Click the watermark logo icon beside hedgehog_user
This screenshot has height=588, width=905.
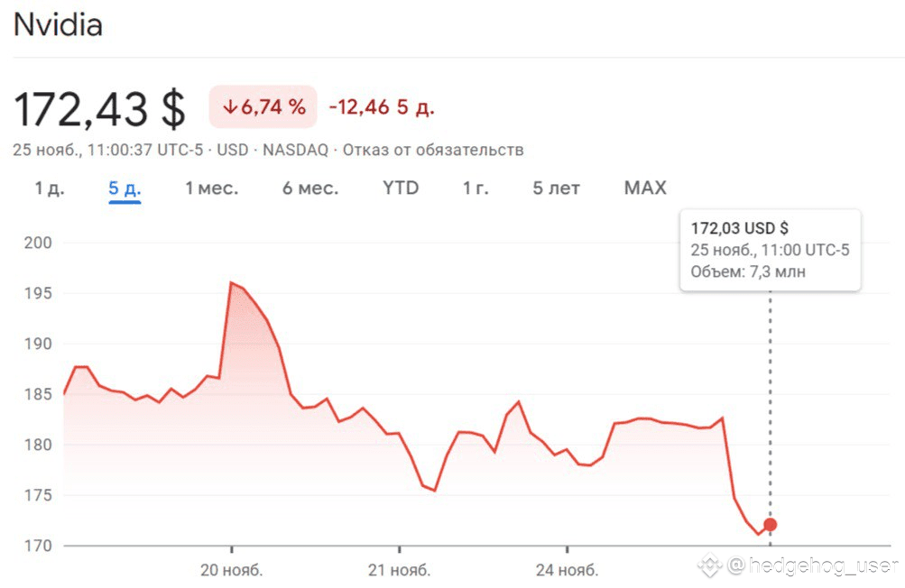click(x=708, y=566)
